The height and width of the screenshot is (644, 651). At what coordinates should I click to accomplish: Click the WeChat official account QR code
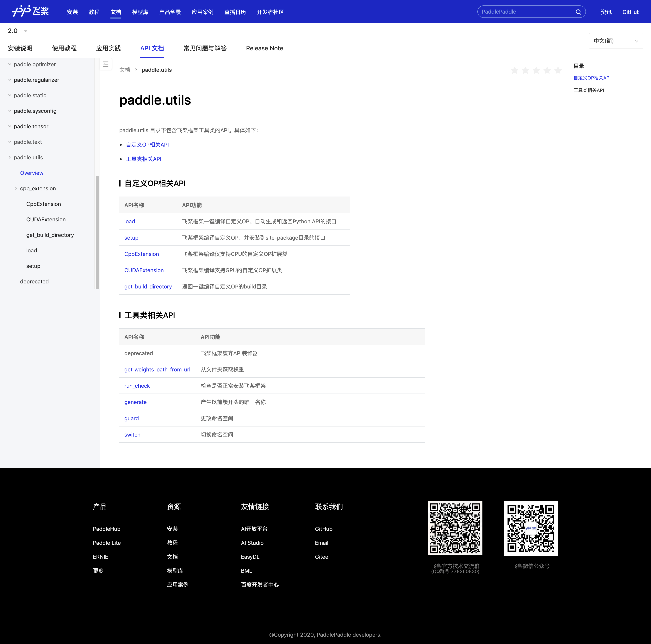tap(530, 528)
